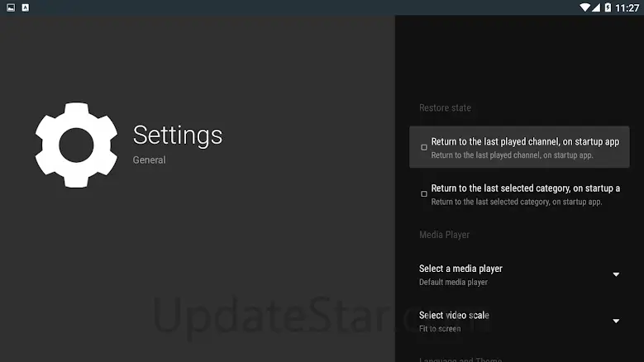Image resolution: width=644 pixels, height=362 pixels.
Task: Enable return to last played channel checkbox
Action: click(x=424, y=147)
